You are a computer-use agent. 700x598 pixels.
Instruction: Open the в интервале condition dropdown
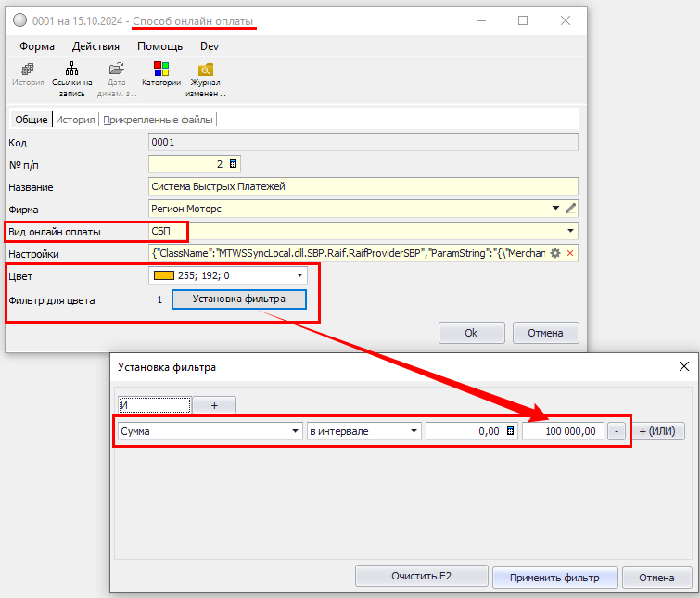[414, 431]
